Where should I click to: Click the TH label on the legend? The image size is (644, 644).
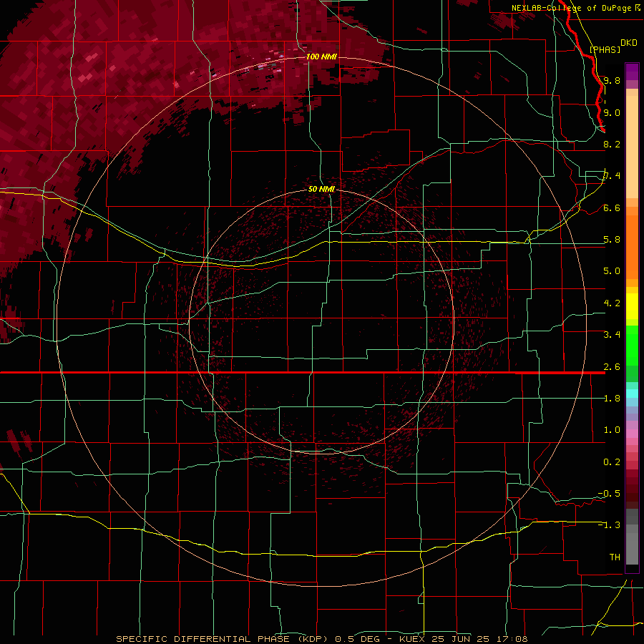(615, 557)
